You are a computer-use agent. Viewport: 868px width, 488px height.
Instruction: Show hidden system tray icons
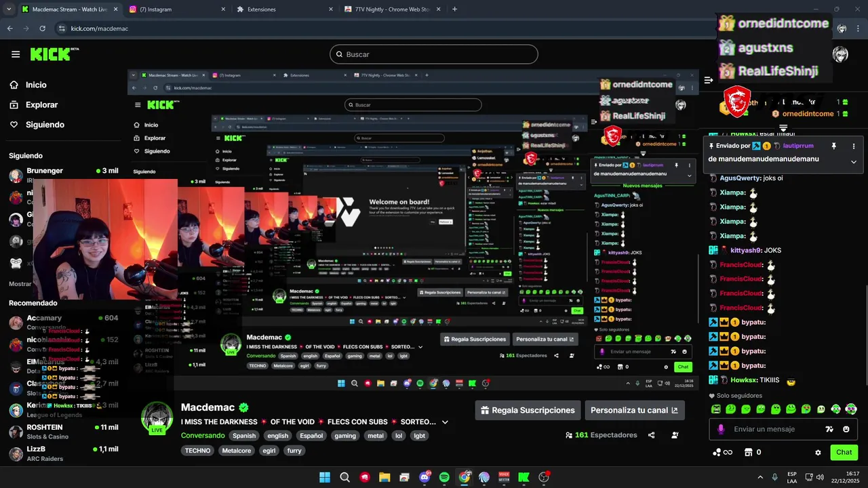click(759, 477)
